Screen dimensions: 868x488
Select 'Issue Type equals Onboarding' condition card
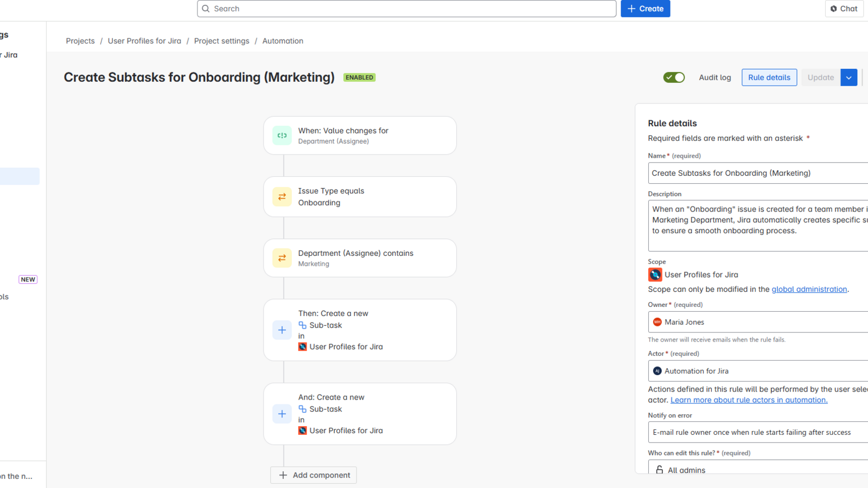tap(360, 197)
